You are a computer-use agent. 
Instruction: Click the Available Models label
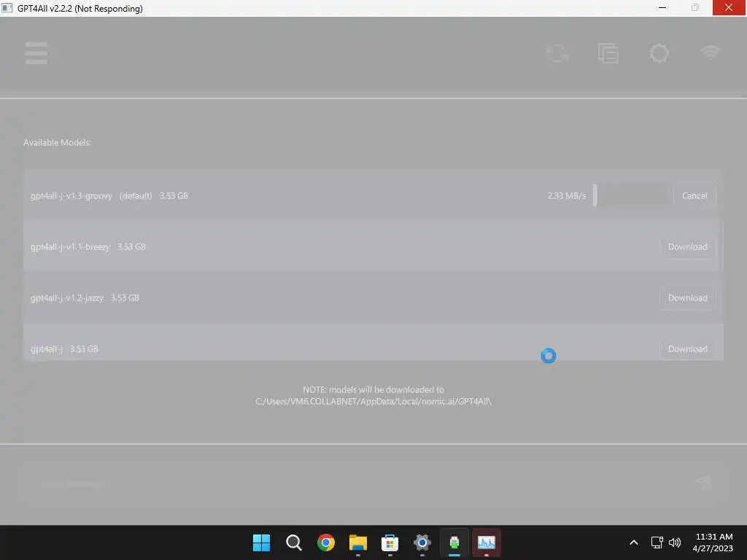[57, 142]
